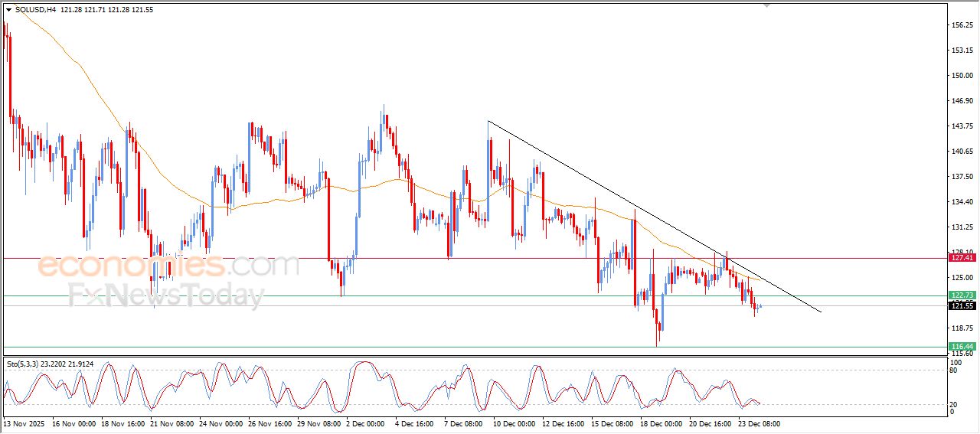Viewport: 980px width, 434px height.
Task: Click the 18 Nov 16:00 date label
Action: (122, 423)
